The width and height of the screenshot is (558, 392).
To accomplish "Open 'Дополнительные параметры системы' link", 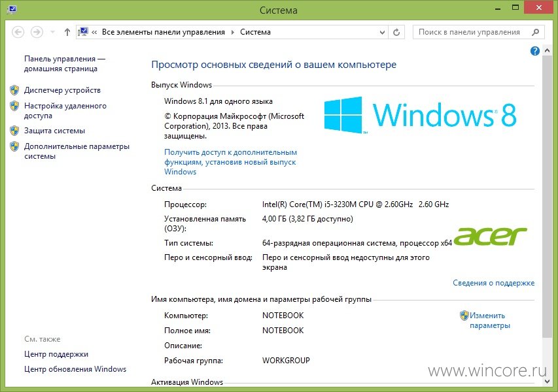I will click(77, 151).
